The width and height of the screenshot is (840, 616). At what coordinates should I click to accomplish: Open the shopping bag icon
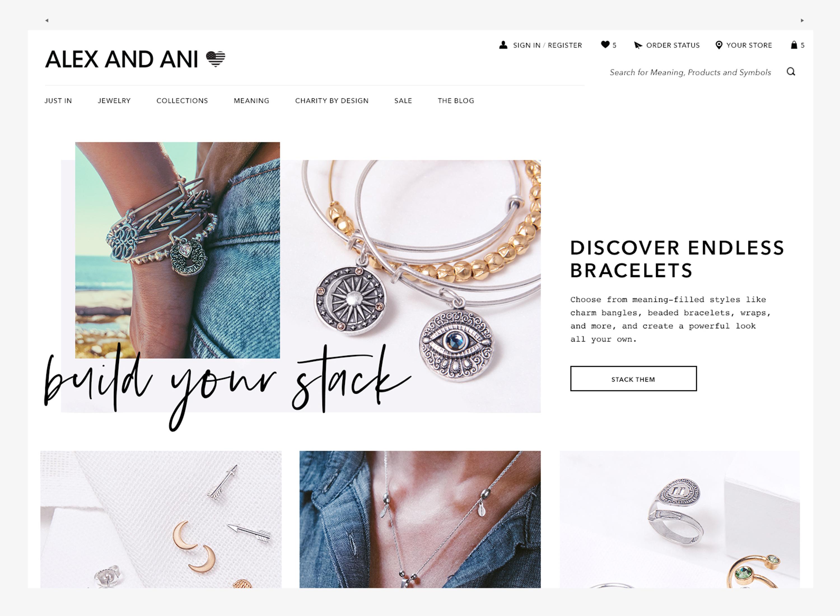pyautogui.click(x=794, y=45)
